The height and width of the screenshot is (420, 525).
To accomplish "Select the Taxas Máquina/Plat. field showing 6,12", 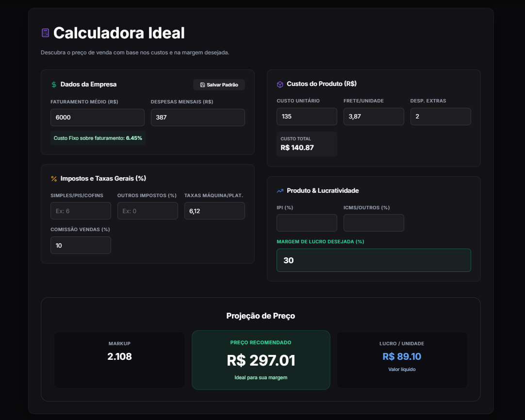I will coord(214,210).
